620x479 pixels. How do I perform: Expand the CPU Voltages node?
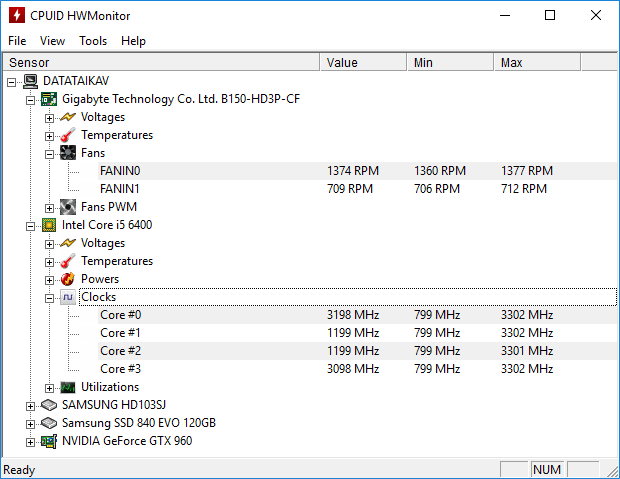[x=49, y=244]
